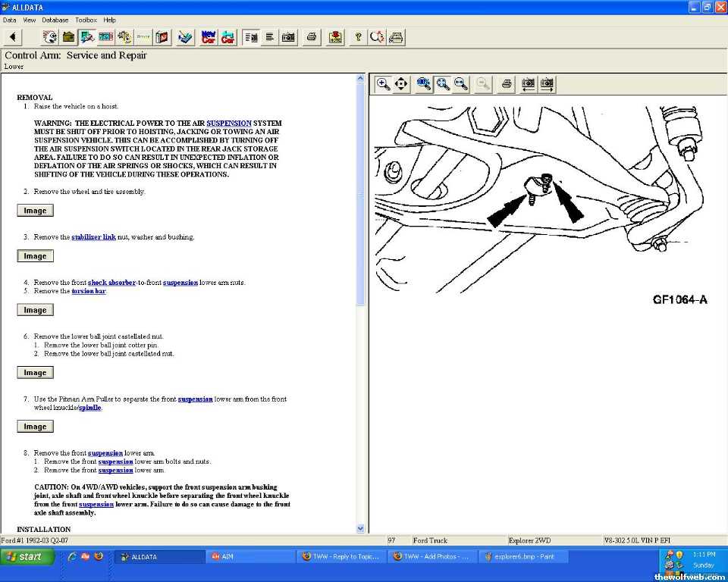The height and width of the screenshot is (582, 728).
Task: Follow the 'torsion bar' link in step 5
Action: [x=89, y=291]
